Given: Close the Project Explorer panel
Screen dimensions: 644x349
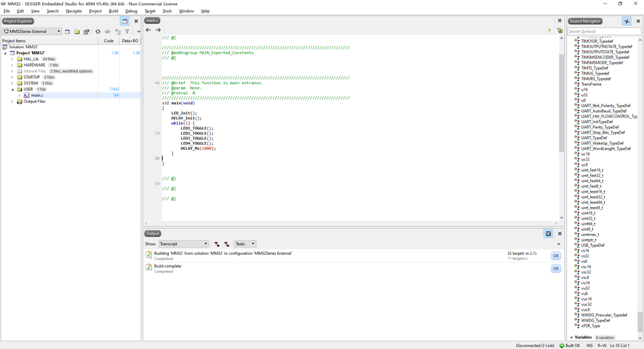Looking at the screenshot, I should [x=137, y=21].
